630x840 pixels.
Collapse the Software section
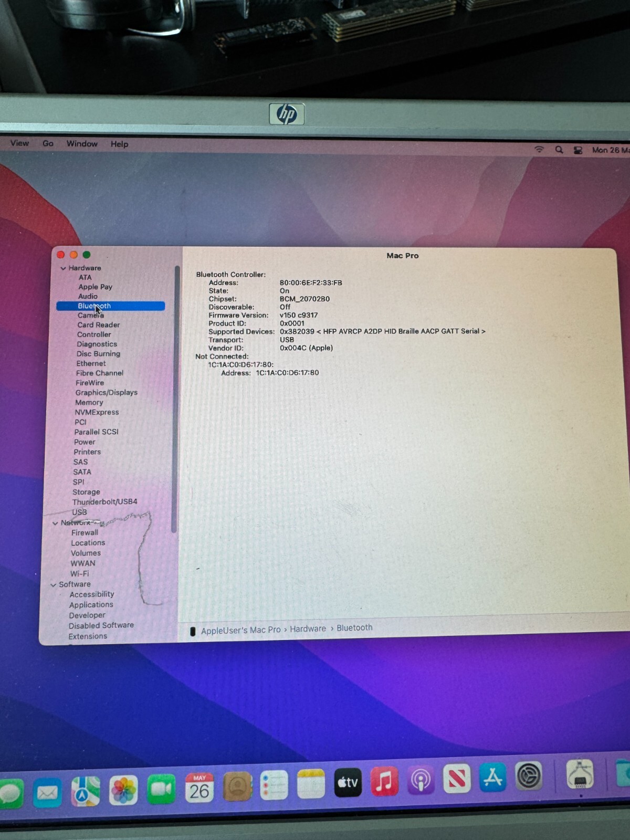pos(53,585)
